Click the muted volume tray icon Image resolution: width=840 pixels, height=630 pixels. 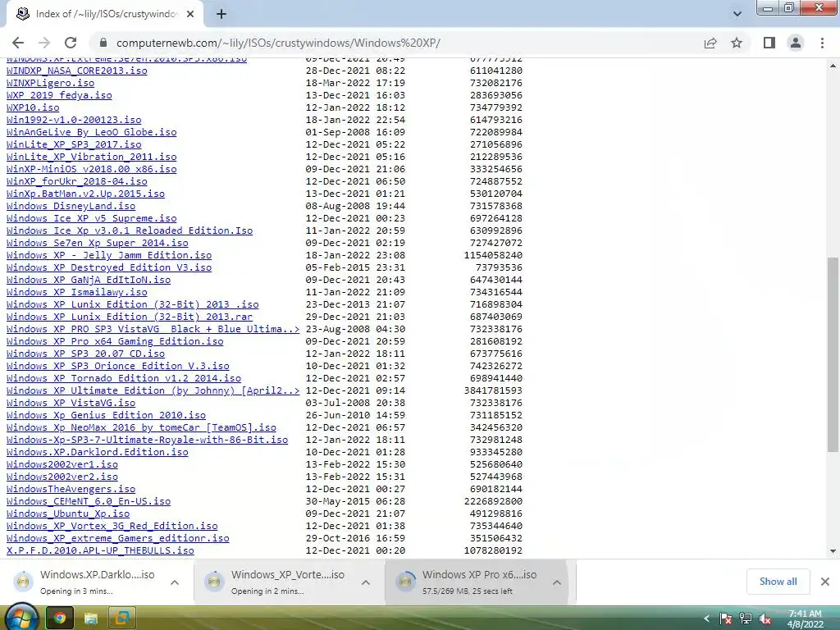pos(765,619)
